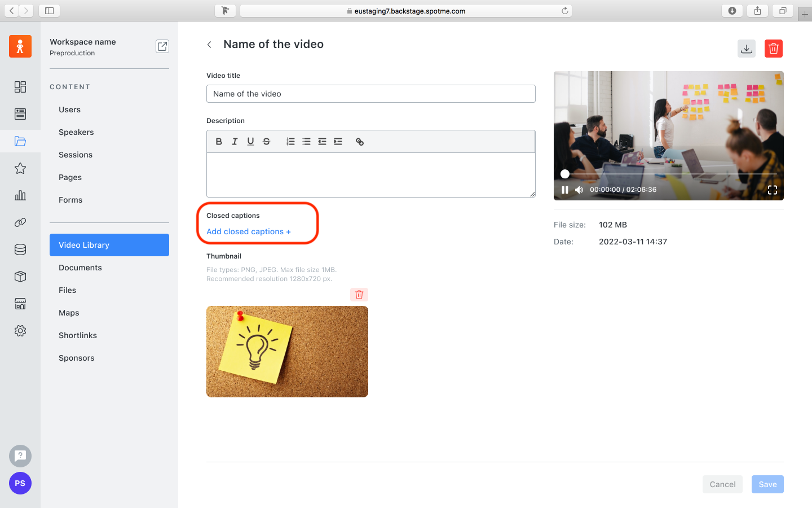Image resolution: width=812 pixels, height=508 pixels.
Task: Open the analytics bar chart sidebar icon
Action: tap(20, 195)
